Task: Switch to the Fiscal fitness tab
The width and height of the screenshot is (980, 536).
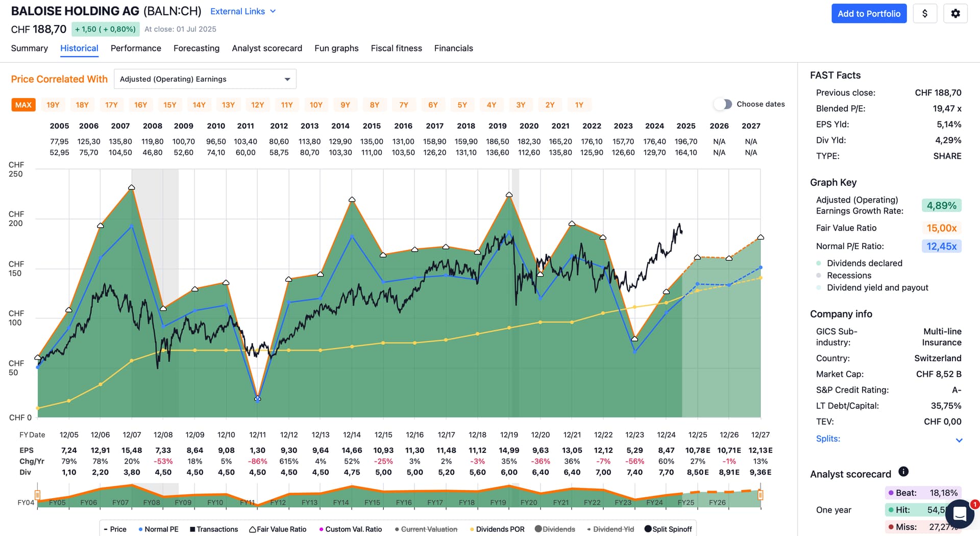Action: point(397,48)
